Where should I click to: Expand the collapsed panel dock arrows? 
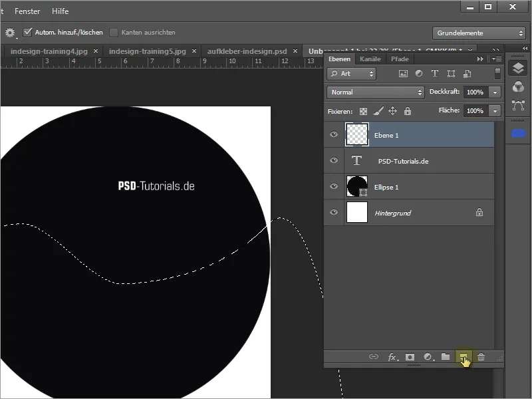525,48
